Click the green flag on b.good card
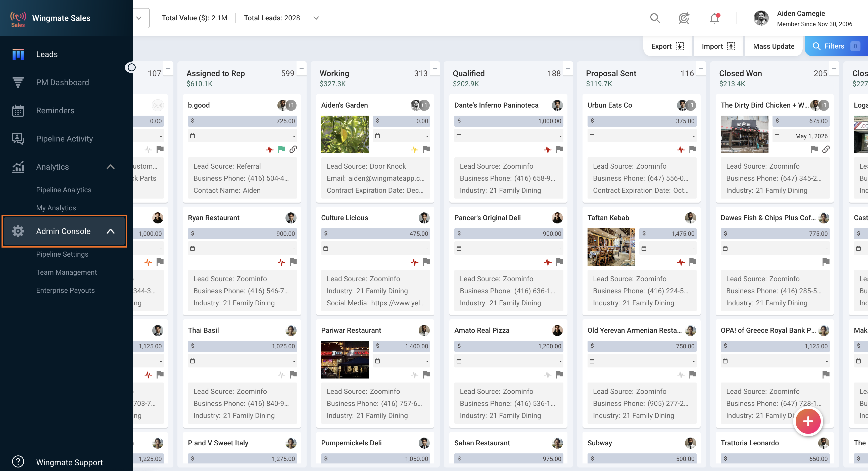Screen dimensions: 868x471 281,149
